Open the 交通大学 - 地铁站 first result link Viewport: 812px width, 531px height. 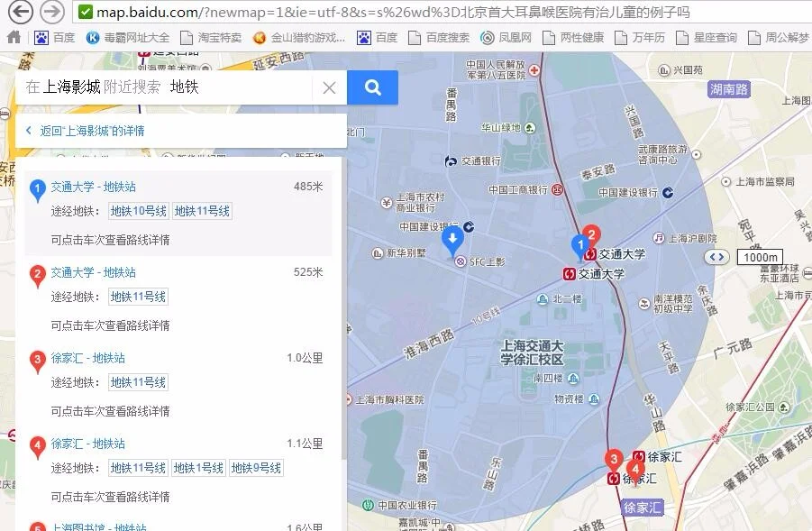click(96, 187)
